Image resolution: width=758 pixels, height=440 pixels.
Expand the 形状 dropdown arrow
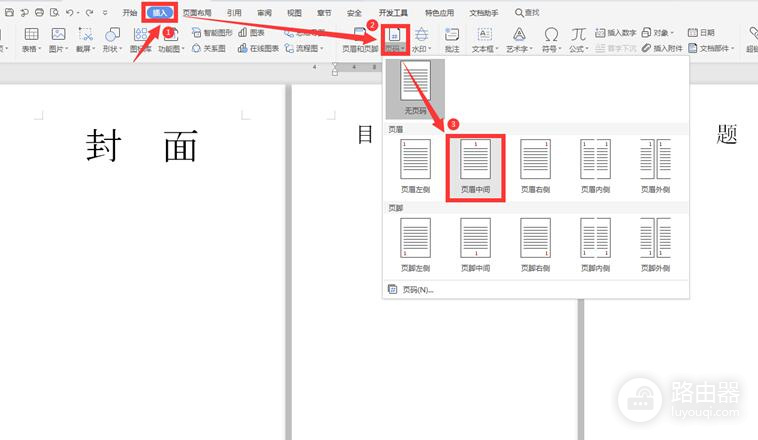coord(120,49)
